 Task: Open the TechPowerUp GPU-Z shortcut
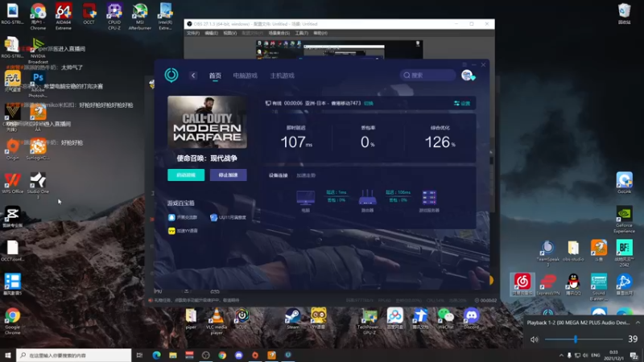369,321
